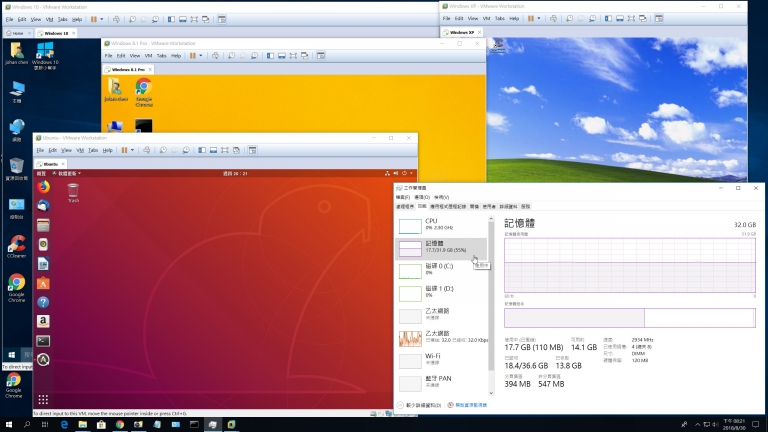Open the View menu in Windows XP VMware window

coord(473,19)
